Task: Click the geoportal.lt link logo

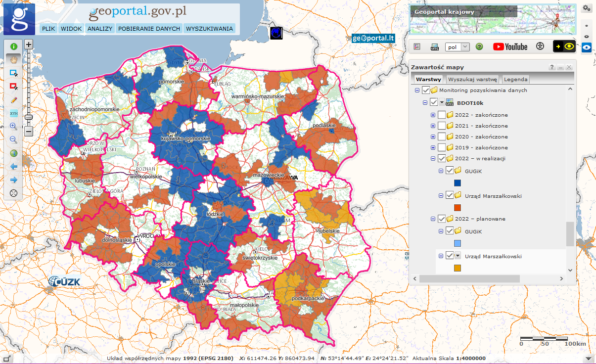Action: click(x=373, y=38)
